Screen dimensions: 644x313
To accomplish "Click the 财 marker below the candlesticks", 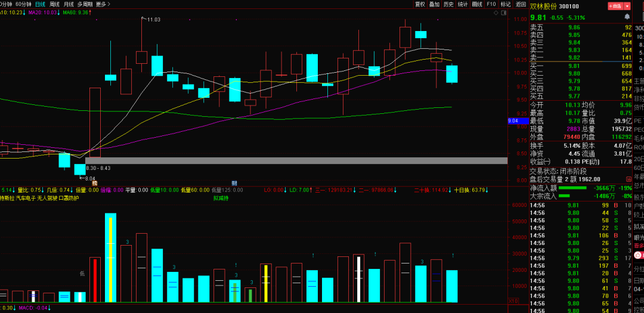I will pyautogui.click(x=234, y=183).
